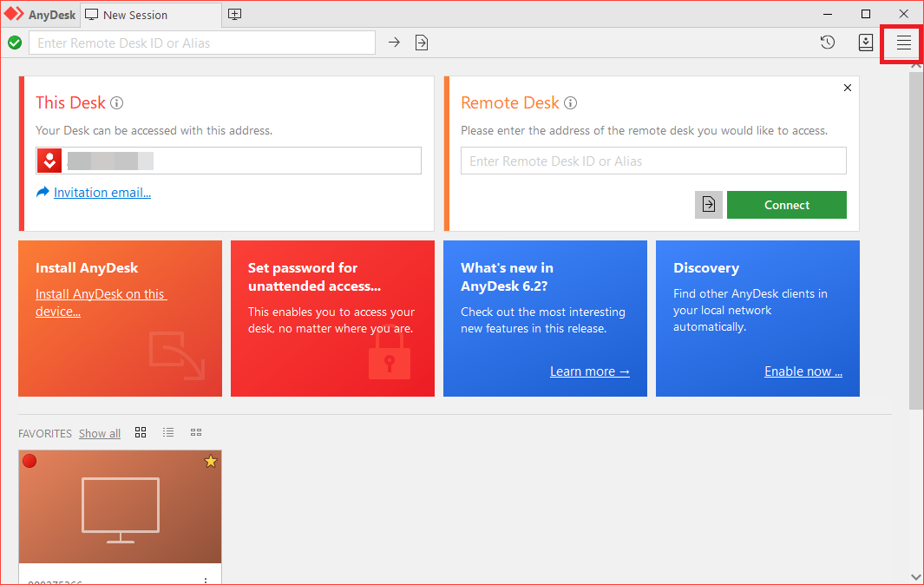
Task: Open the hamburger main menu
Action: point(903,43)
